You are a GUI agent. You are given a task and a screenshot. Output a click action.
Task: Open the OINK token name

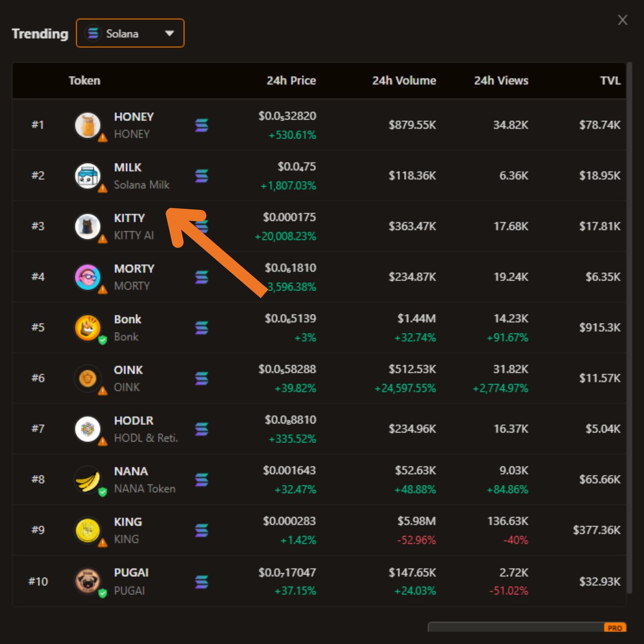(128, 370)
